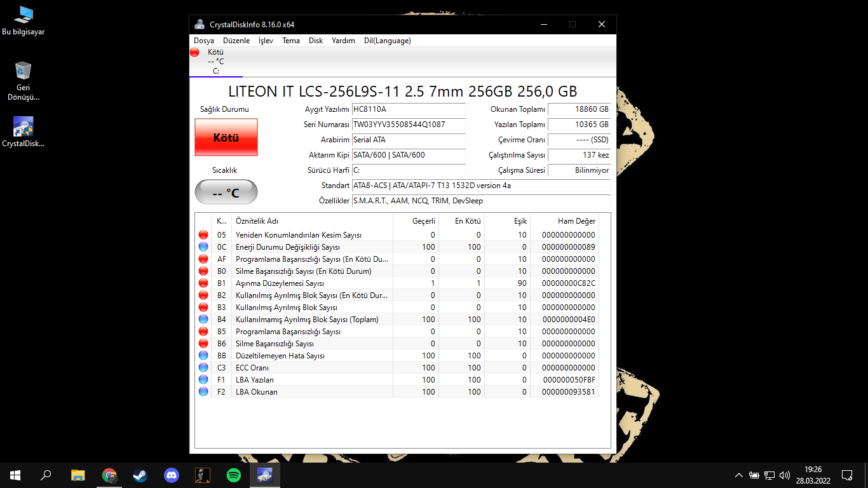Open the Disk menu
The image size is (868, 488).
click(316, 41)
